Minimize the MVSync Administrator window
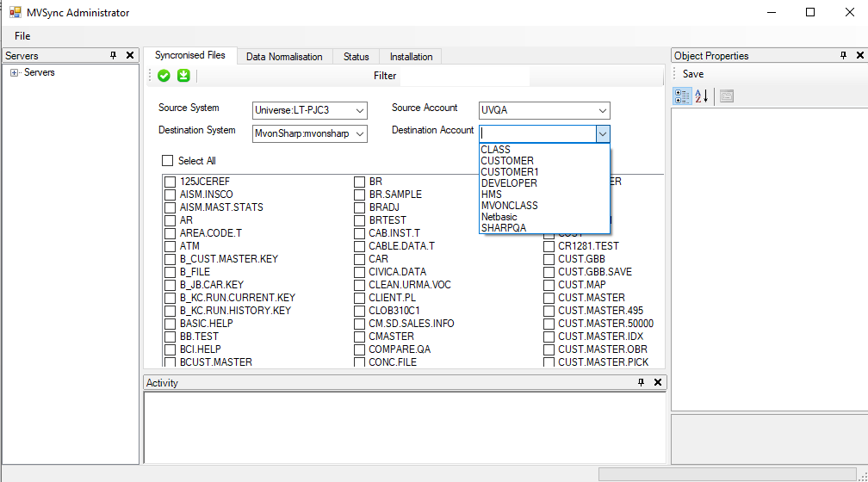The height and width of the screenshot is (482, 868). click(772, 12)
